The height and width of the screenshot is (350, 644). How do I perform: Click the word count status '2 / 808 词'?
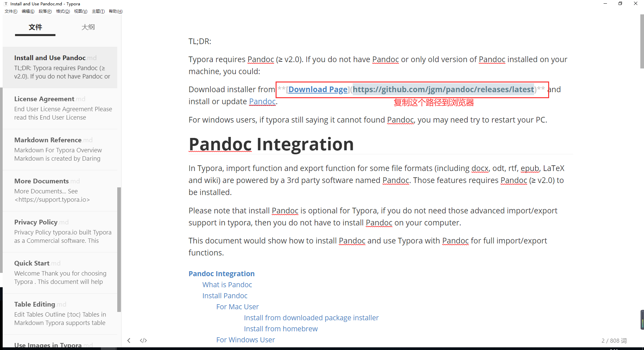614,341
